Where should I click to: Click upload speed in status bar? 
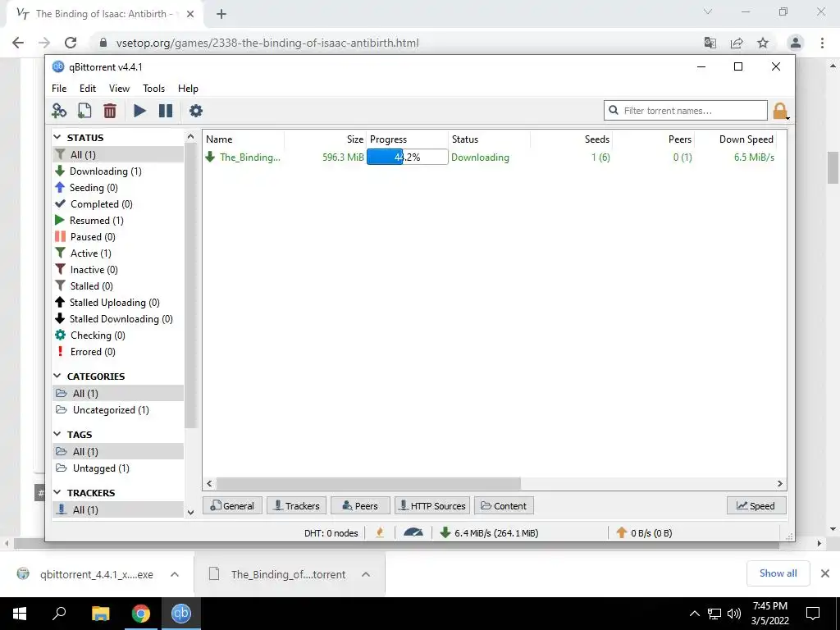644,533
